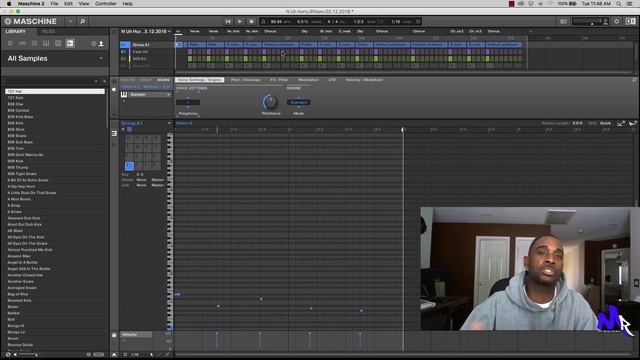Toggle the metronome icon
Screen dimensions: 640x360
click(263, 21)
